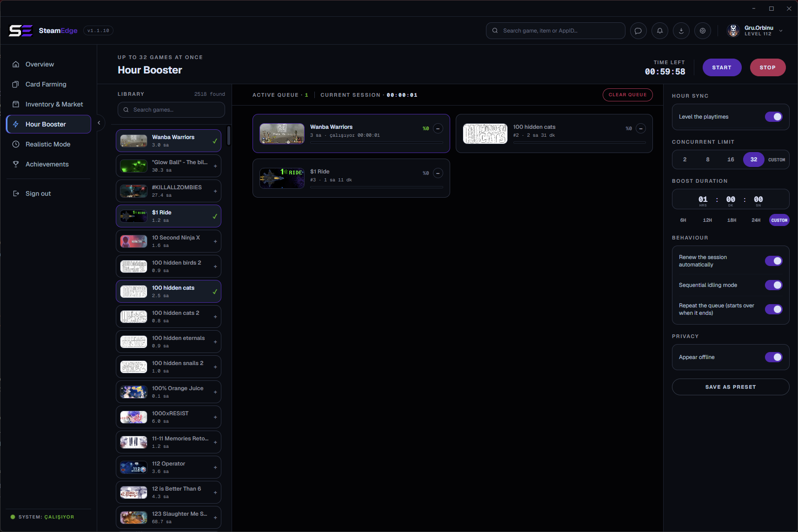Remove $1 Ride from active queue
798x532 pixels.
point(438,173)
